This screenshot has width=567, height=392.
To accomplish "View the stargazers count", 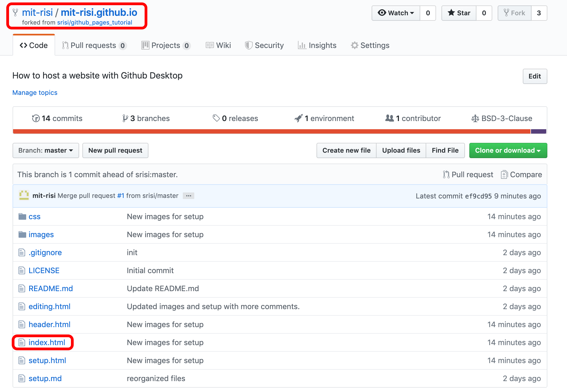I will 484,13.
